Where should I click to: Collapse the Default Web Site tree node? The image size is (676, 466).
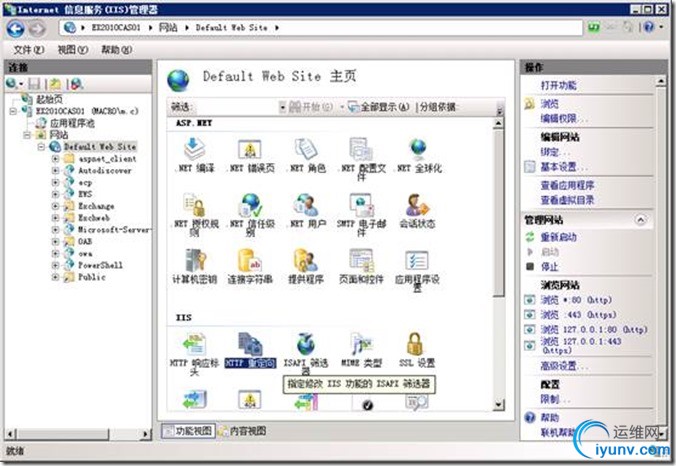(41, 147)
